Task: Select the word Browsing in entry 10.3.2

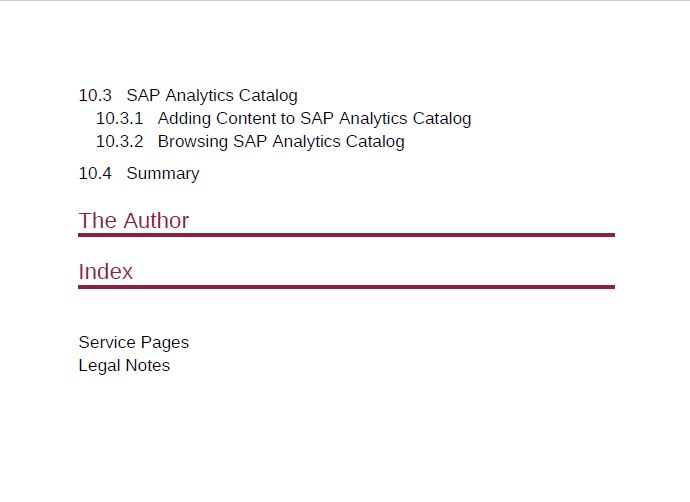Action: coord(193,142)
